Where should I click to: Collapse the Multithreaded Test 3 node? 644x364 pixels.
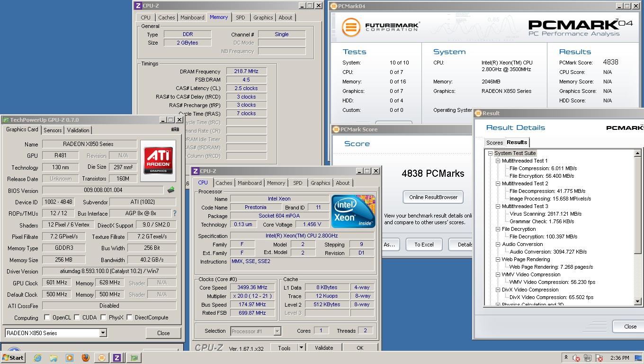point(498,206)
